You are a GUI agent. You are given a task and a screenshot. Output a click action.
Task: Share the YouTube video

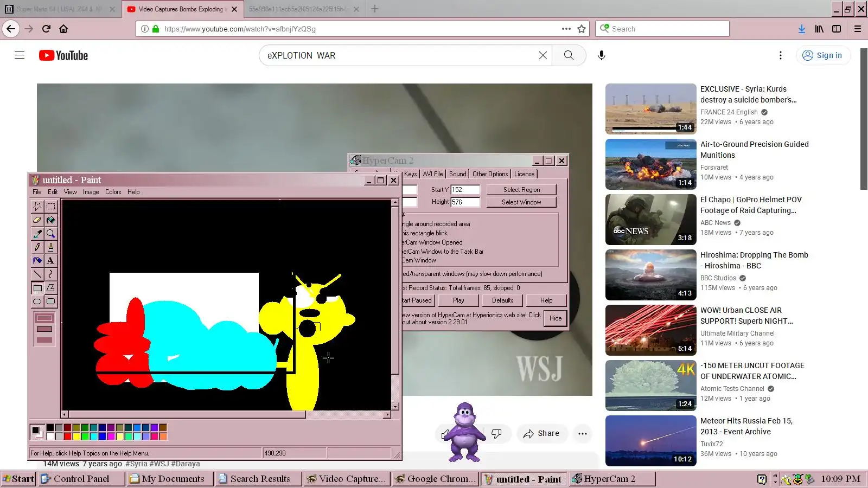coord(541,434)
